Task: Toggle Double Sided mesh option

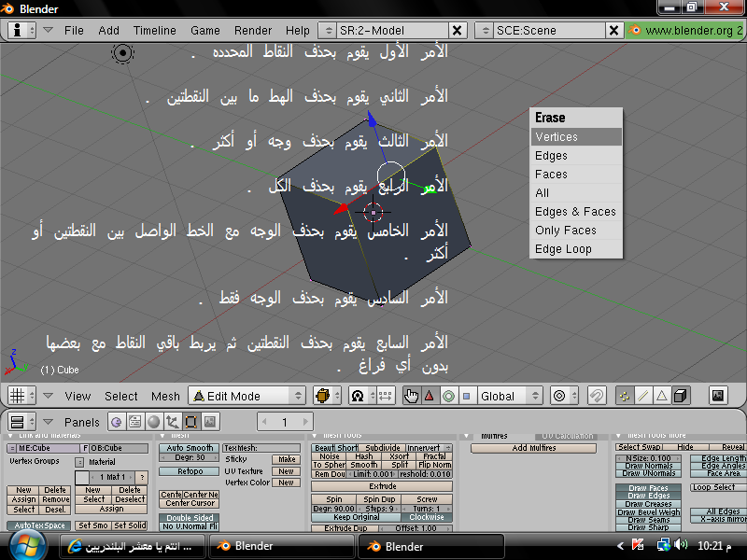Action: coord(190,518)
